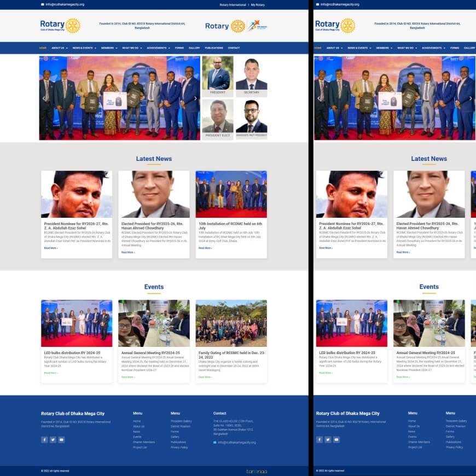This screenshot has height=476, width=476.
Task: Select the Secretary portrait thumbnail
Action: [x=251, y=73]
